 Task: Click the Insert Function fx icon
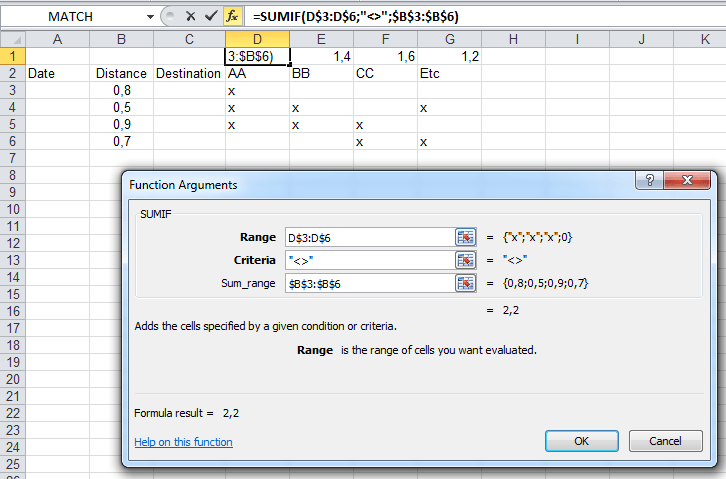tap(231, 16)
